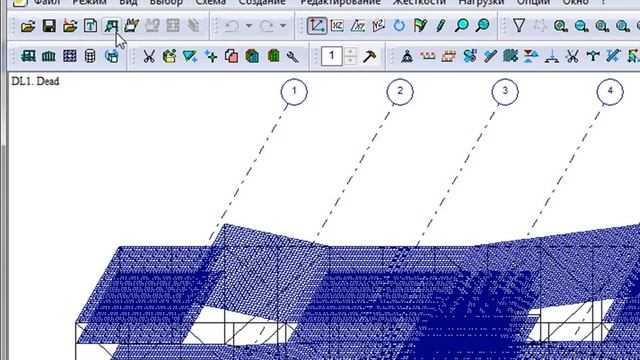Viewport: 640px width, 360px height.
Task: Click the model search icon under cursor
Action: pos(111,26)
